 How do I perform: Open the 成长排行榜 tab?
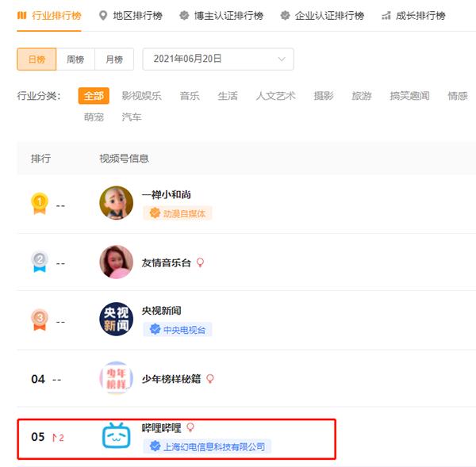click(413, 16)
